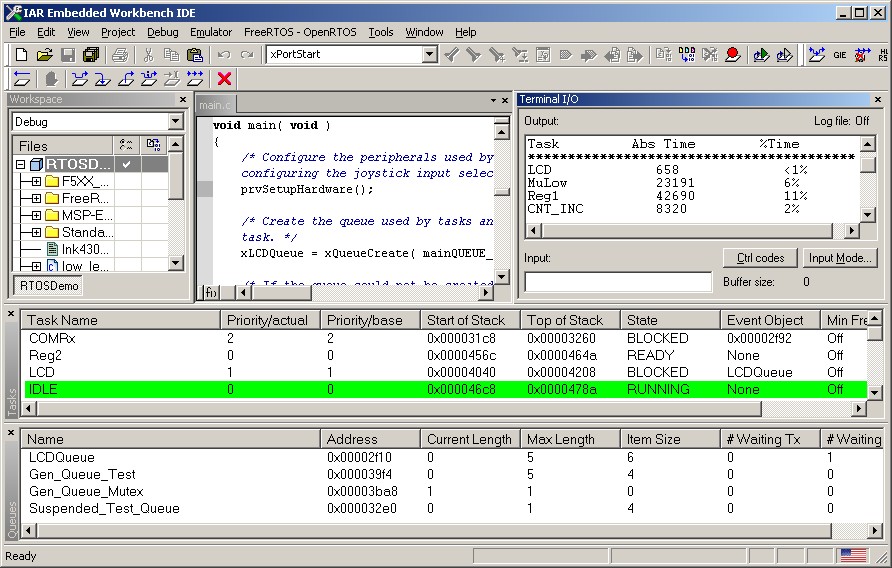Click the Event Object column header
The height and width of the screenshot is (568, 892).
point(770,320)
